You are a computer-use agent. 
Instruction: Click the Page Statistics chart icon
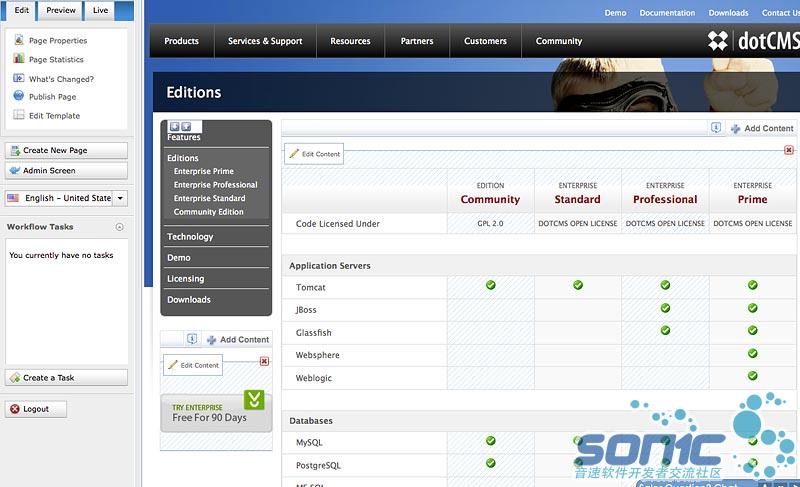(19, 59)
